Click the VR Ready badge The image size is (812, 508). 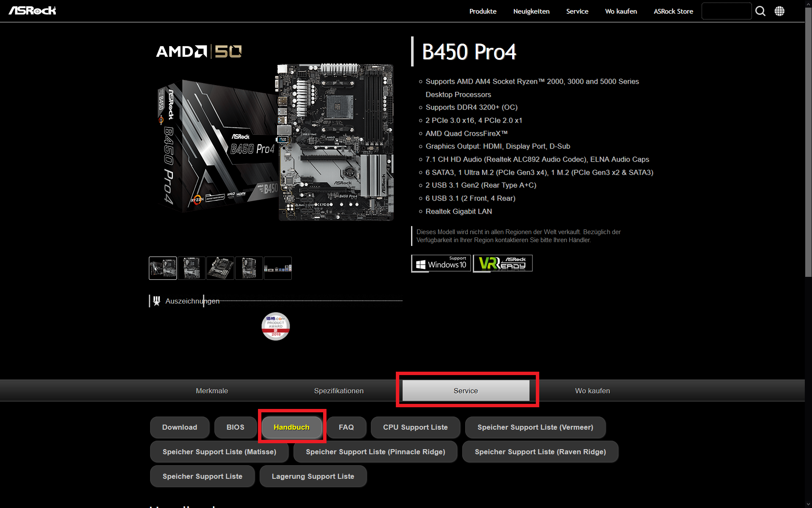point(502,263)
